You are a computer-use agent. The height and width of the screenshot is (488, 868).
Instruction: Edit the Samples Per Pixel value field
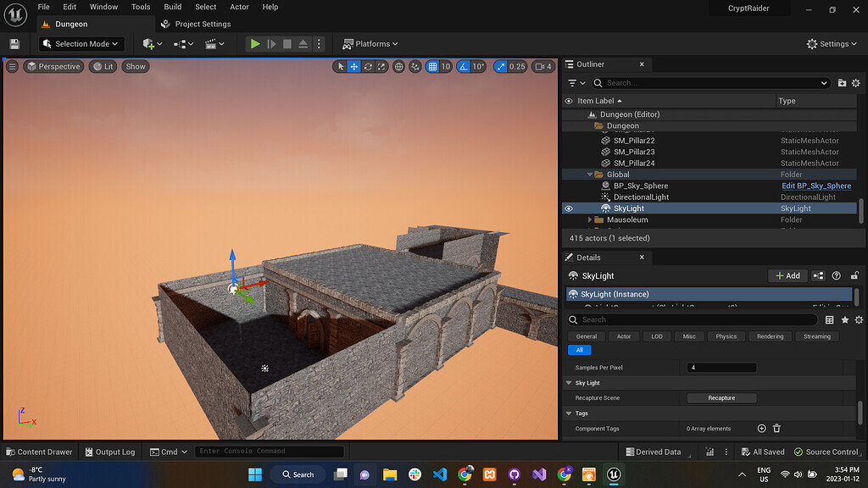[x=721, y=367]
